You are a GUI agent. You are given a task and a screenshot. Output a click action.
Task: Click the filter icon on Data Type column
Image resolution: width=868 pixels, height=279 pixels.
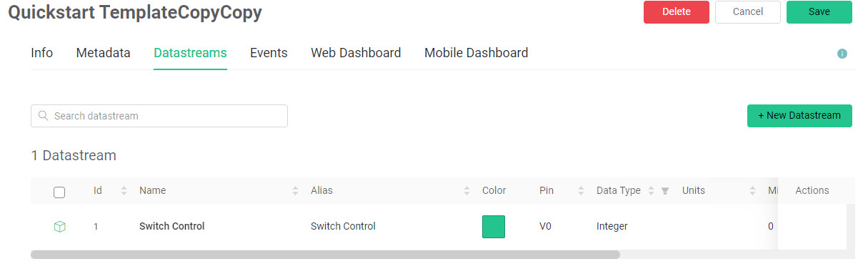[665, 190]
